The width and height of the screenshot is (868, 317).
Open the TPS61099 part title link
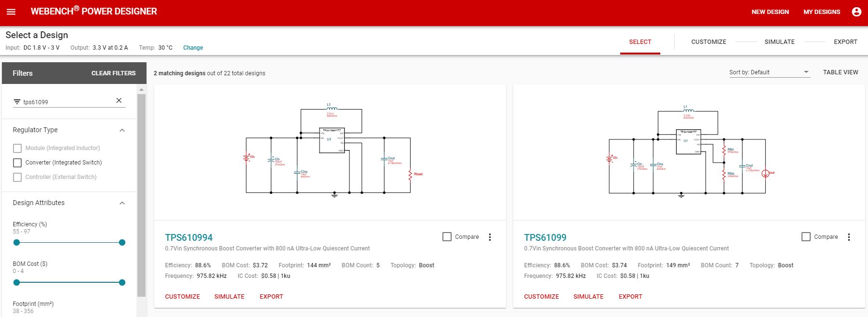pyautogui.click(x=545, y=237)
